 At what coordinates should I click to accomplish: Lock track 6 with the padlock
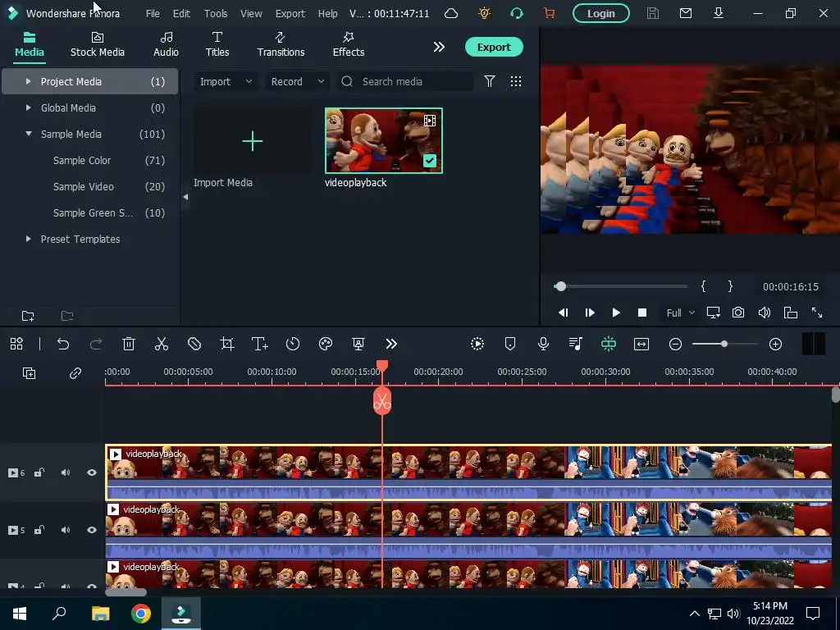click(39, 472)
